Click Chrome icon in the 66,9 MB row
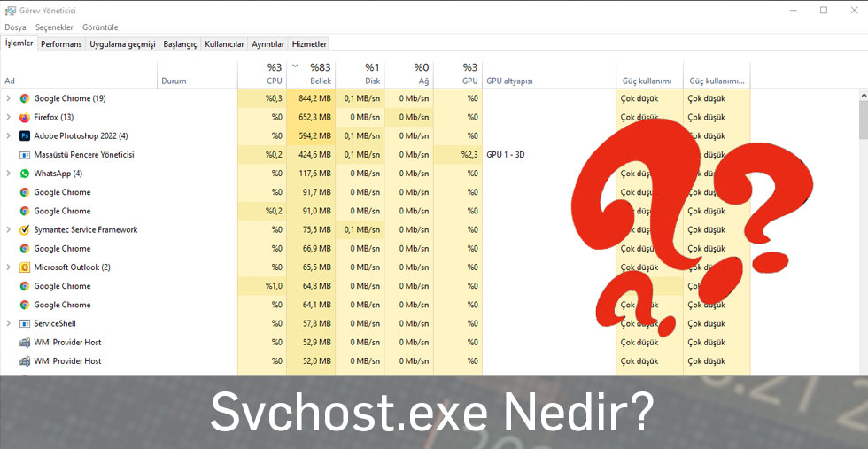This screenshot has width=868, height=449. [x=25, y=249]
